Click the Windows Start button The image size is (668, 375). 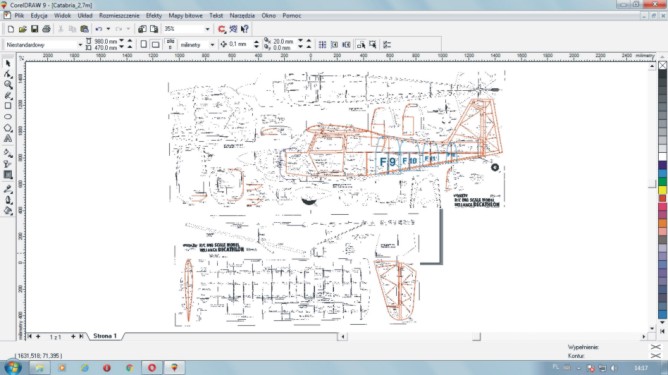tap(13, 367)
